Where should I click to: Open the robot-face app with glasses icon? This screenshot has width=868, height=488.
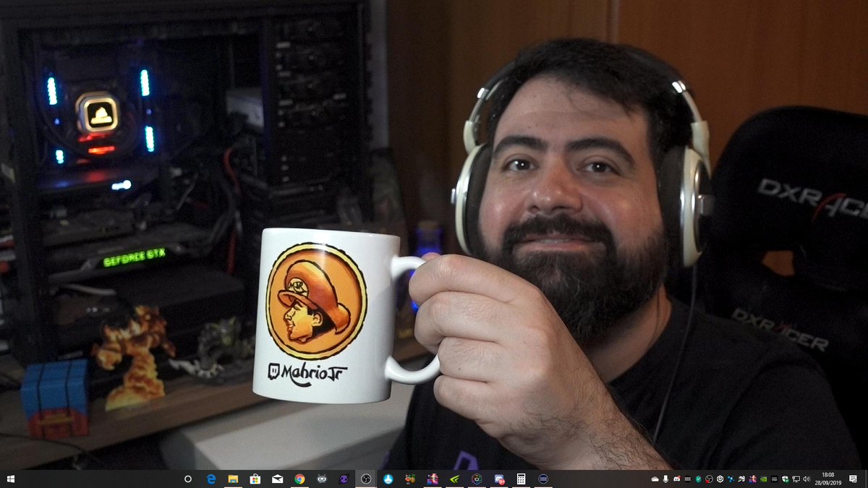pyautogui.click(x=321, y=479)
